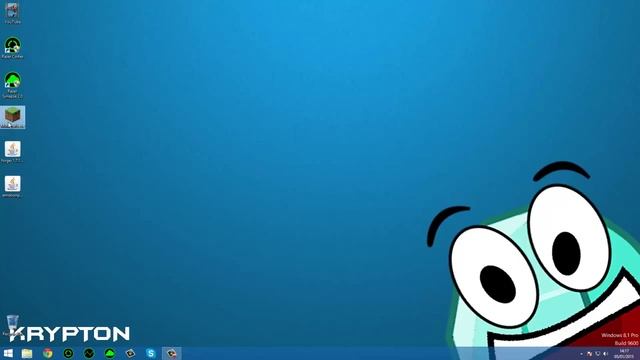Open the network tray icon
This screenshot has width=640, height=360.
click(598, 354)
